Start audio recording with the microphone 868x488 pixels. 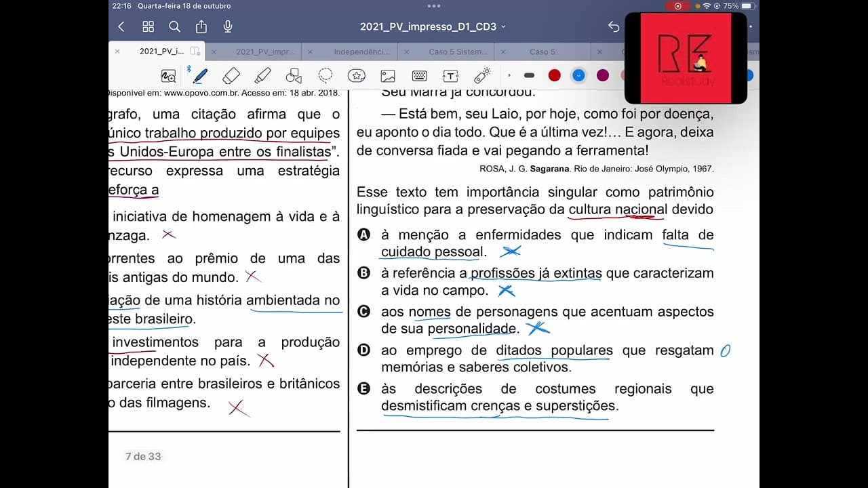(x=228, y=26)
